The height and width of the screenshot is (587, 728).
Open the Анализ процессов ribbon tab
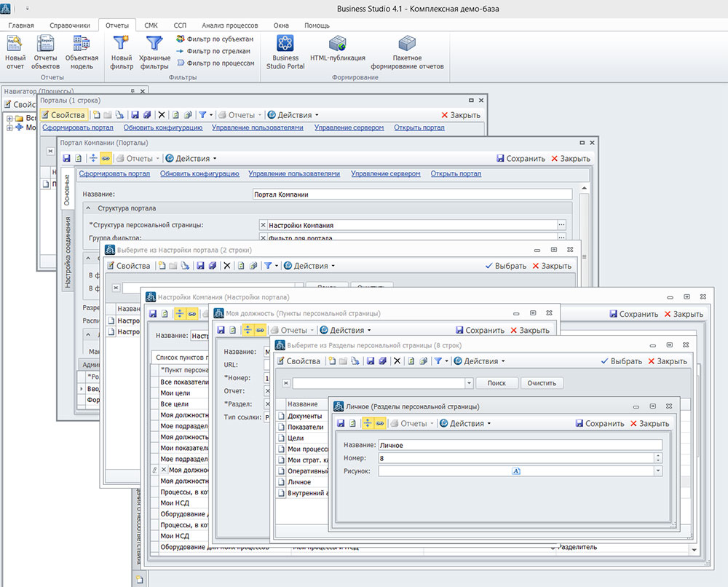229,25
